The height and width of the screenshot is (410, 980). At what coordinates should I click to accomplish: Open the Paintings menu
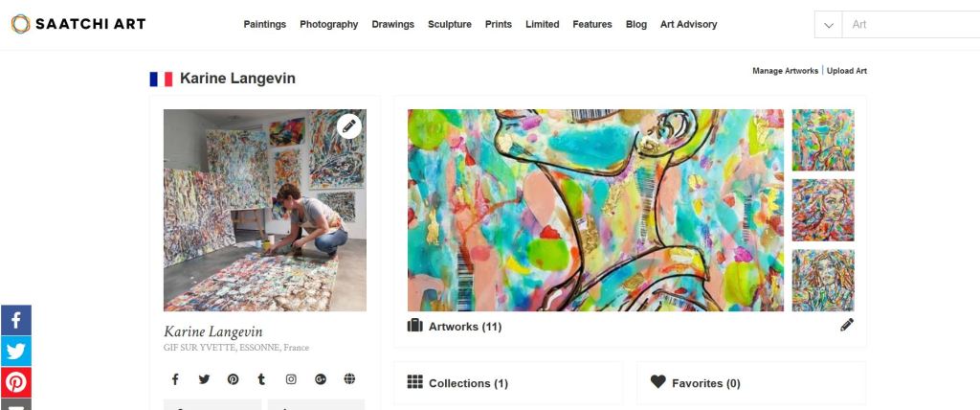click(x=265, y=25)
